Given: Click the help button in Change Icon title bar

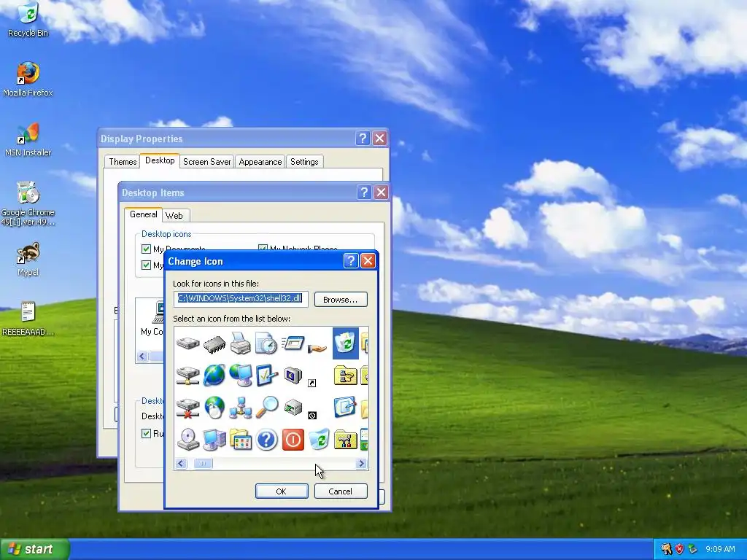Looking at the screenshot, I should 351,261.
